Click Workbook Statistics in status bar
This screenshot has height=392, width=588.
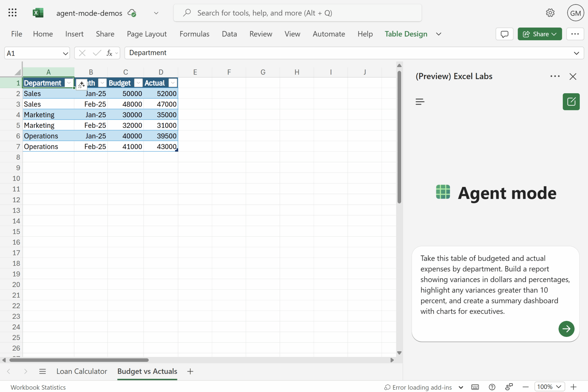point(38,387)
